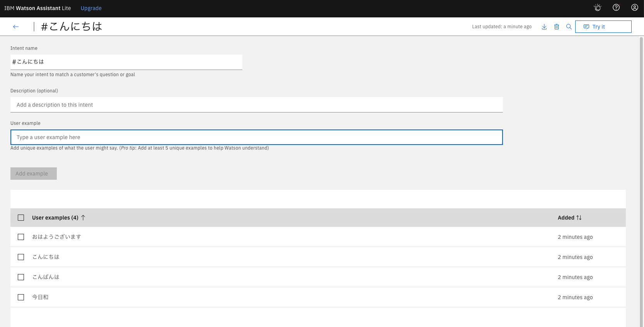The image size is (644, 327).
Task: Open the help question mark icon
Action: point(616,7)
